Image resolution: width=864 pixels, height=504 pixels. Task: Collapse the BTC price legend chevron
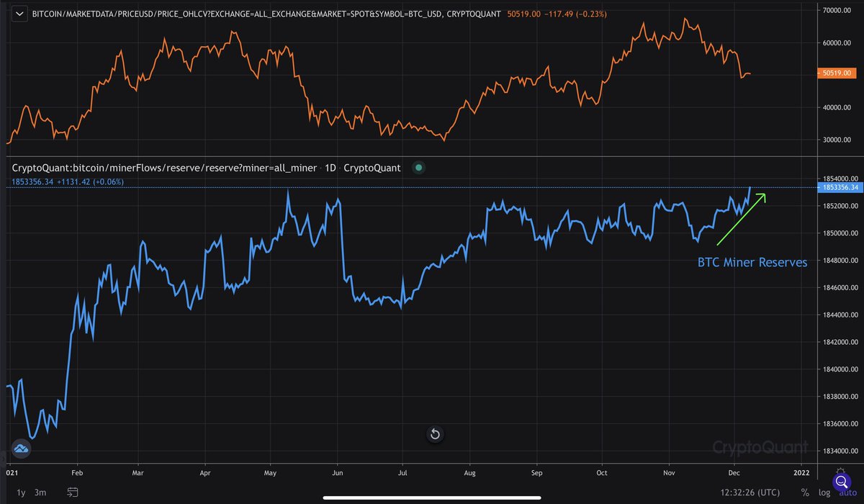[x=20, y=13]
